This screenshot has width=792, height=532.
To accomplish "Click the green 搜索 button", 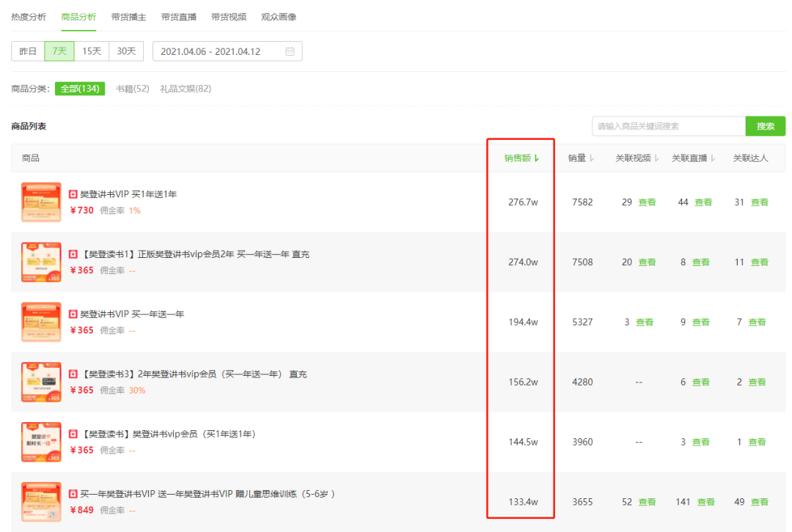I will 765,126.
